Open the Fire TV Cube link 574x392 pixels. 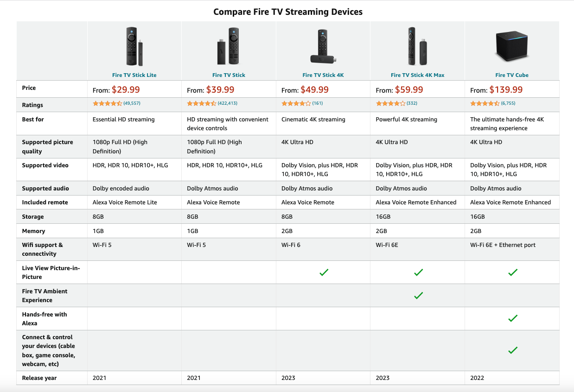click(x=512, y=75)
